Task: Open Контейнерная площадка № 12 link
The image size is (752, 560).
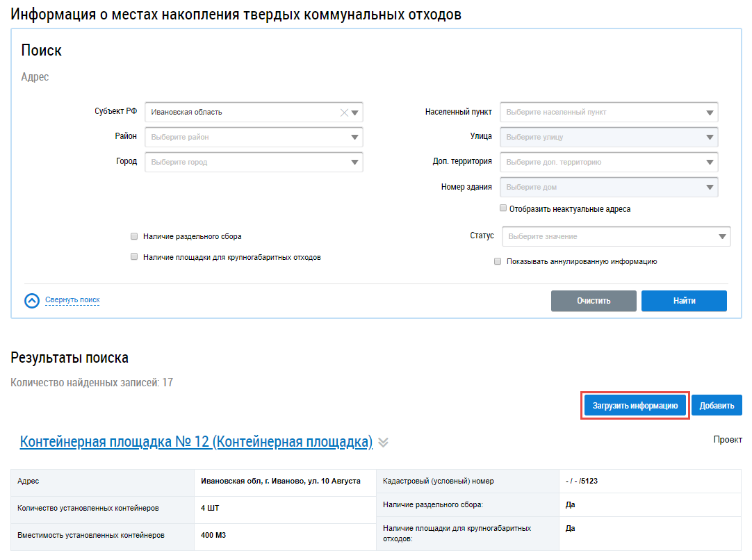Action: click(x=196, y=442)
